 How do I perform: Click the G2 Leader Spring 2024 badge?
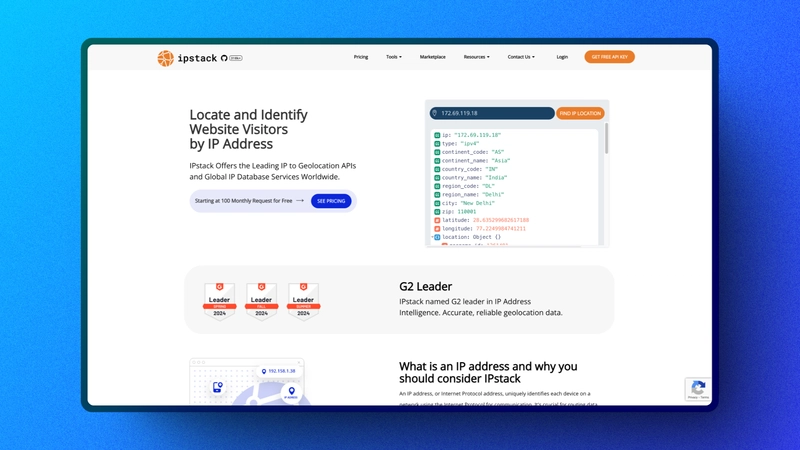tap(219, 301)
